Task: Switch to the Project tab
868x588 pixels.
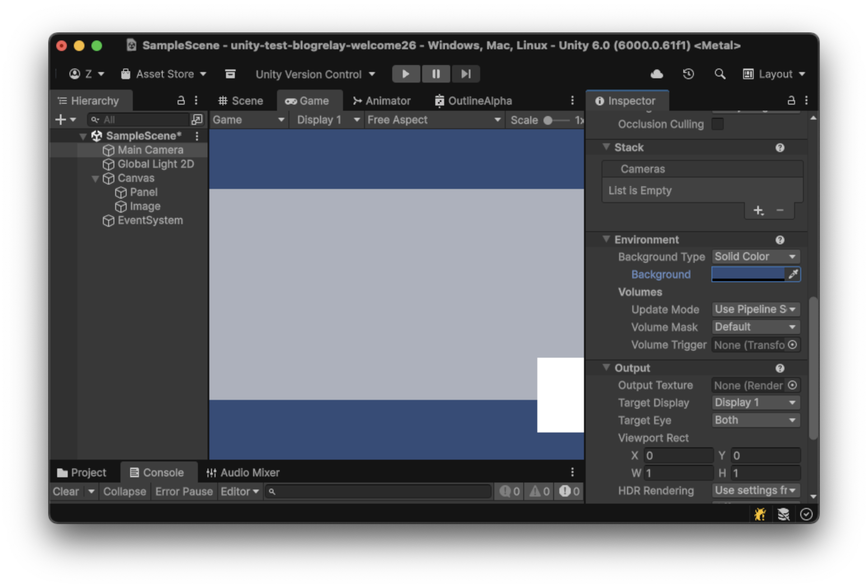Action: [82, 472]
